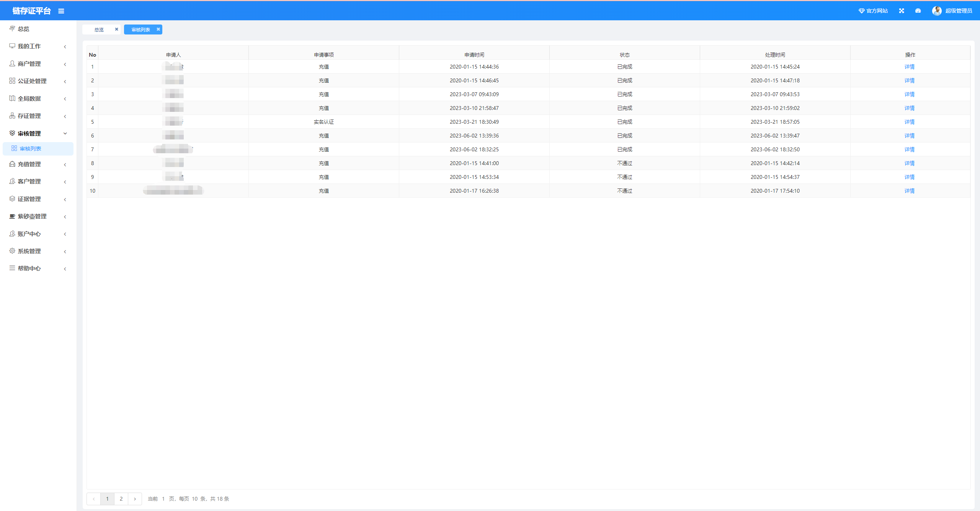Expand the 全局数据 menu chevron
This screenshot has width=980, height=511.
coord(65,99)
